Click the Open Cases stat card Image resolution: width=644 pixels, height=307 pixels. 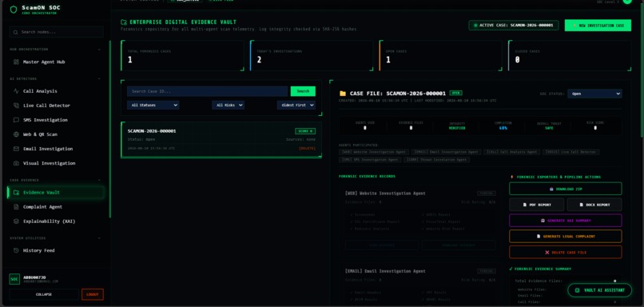coord(440,56)
